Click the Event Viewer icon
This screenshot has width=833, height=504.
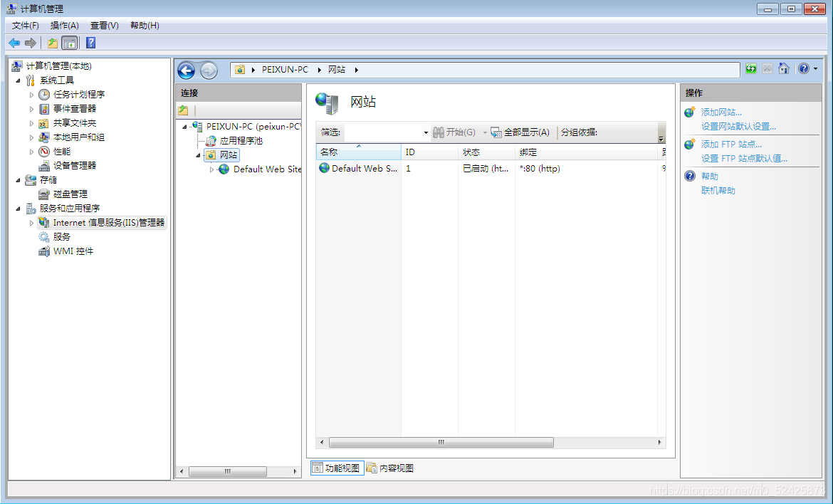(x=45, y=109)
